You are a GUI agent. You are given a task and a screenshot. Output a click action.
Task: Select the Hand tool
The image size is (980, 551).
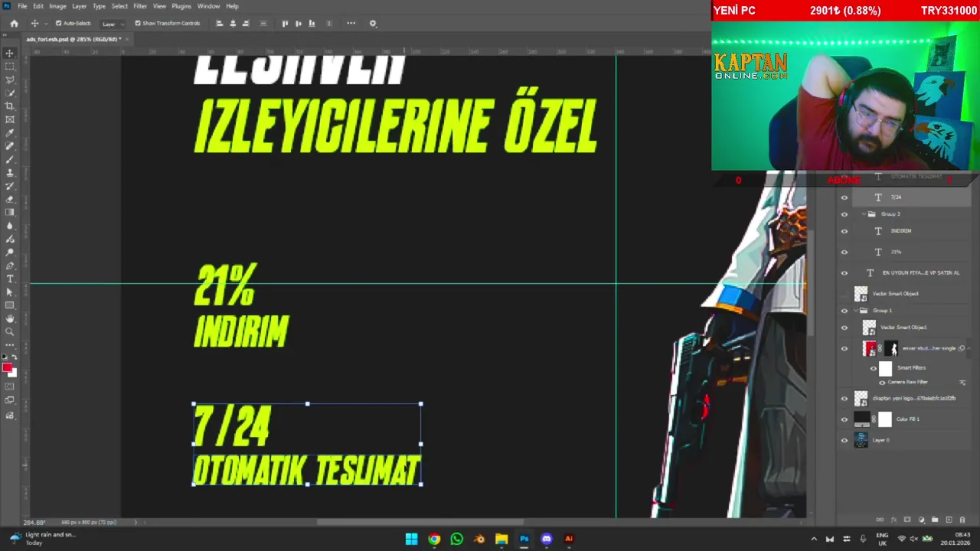click(x=10, y=318)
